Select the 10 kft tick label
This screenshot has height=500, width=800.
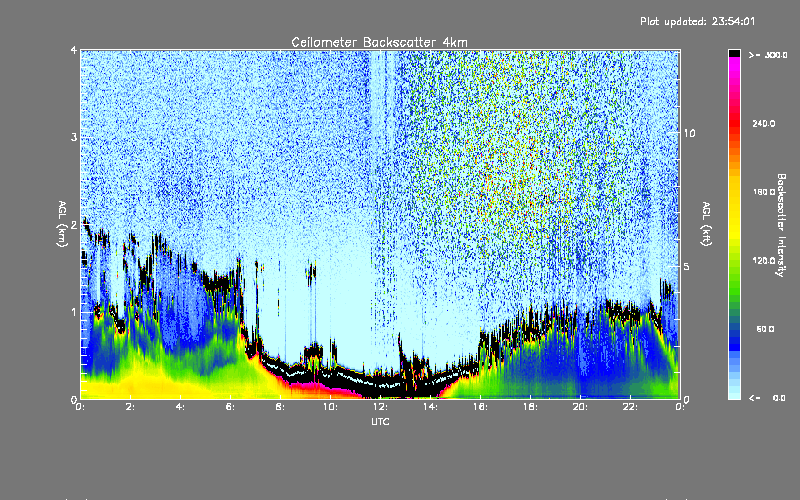pos(689,133)
